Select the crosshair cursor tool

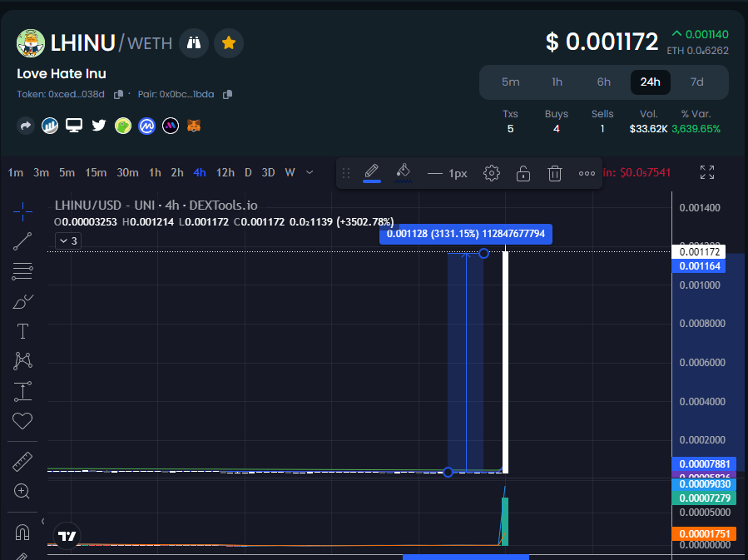point(22,212)
